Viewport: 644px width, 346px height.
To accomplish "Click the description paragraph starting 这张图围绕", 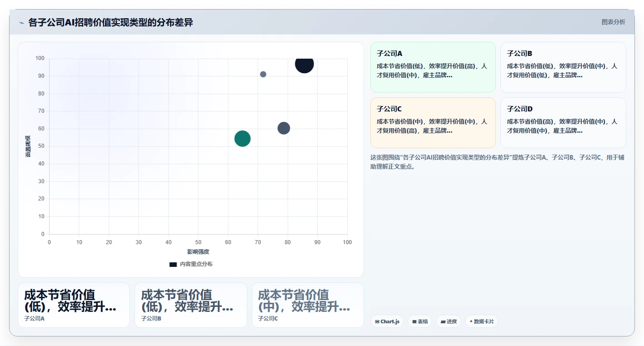I will click(498, 162).
